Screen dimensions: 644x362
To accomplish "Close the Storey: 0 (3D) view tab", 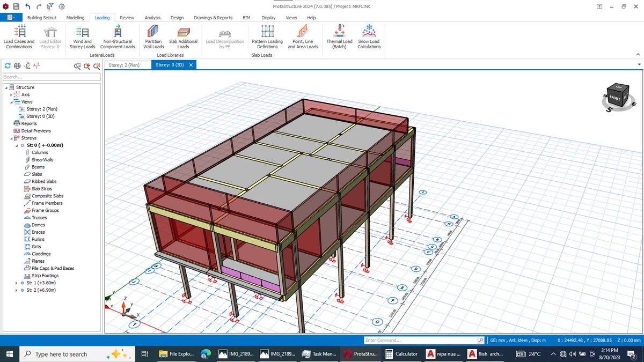I will [191, 65].
